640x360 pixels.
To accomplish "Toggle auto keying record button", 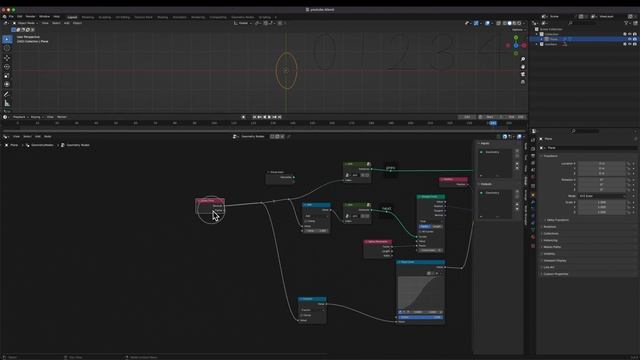I will coord(244,117).
